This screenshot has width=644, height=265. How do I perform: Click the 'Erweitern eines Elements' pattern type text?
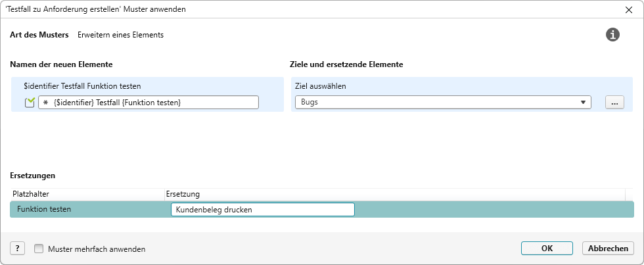pos(120,35)
